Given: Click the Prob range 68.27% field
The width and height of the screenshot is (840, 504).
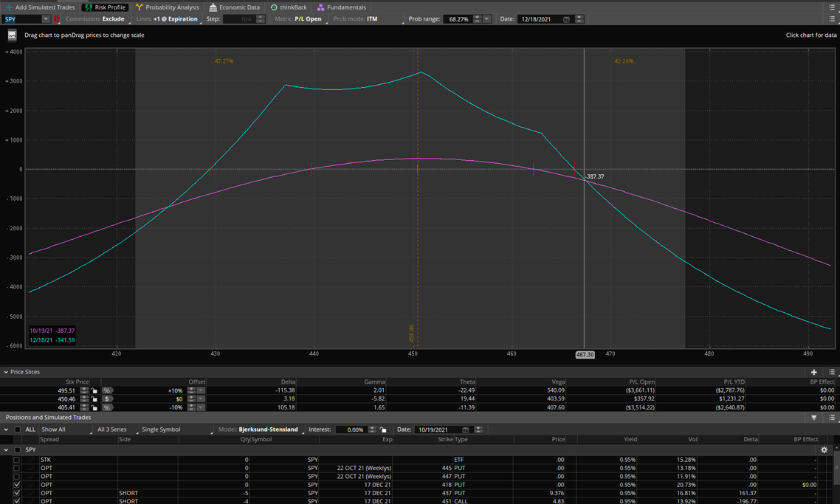Looking at the screenshot, I should pyautogui.click(x=458, y=19).
